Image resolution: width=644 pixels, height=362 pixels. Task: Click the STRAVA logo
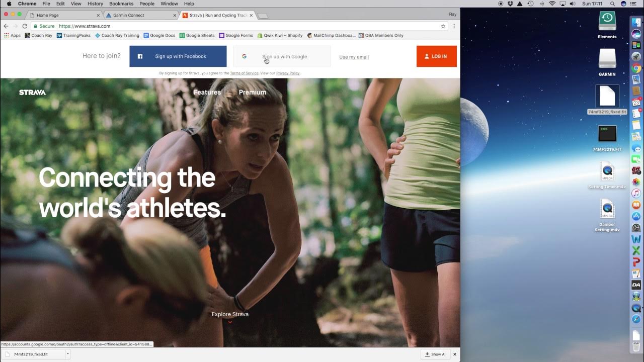pos(32,93)
